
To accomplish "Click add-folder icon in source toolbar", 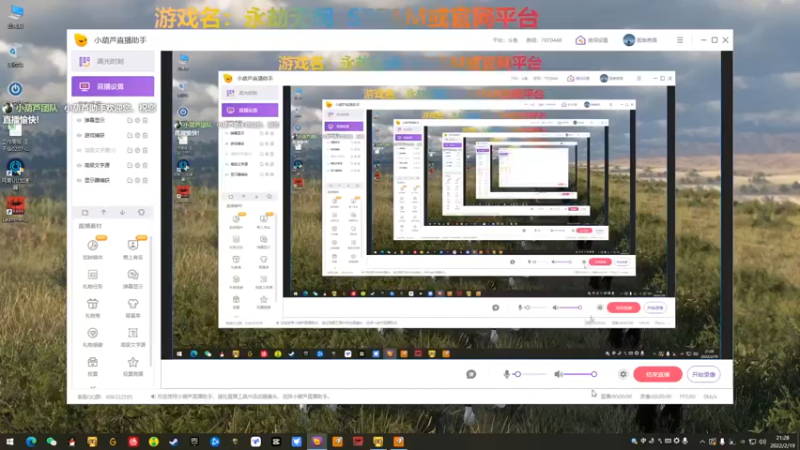I will (x=85, y=212).
